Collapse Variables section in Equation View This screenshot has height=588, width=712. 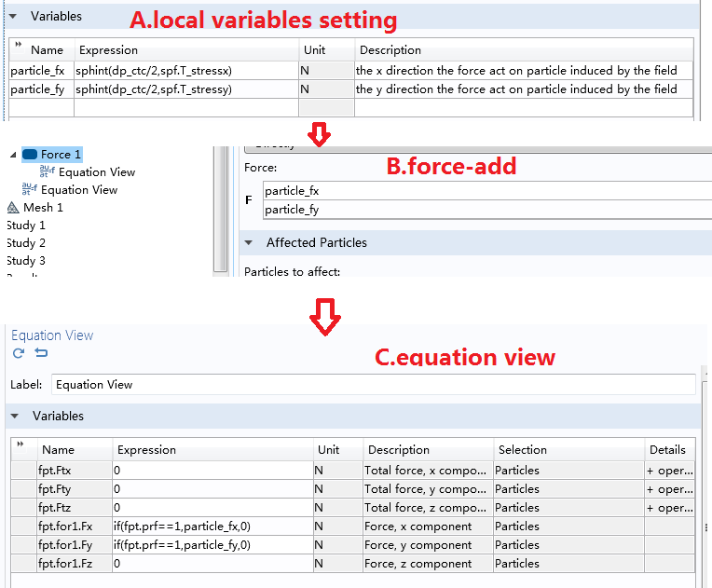click(16, 417)
